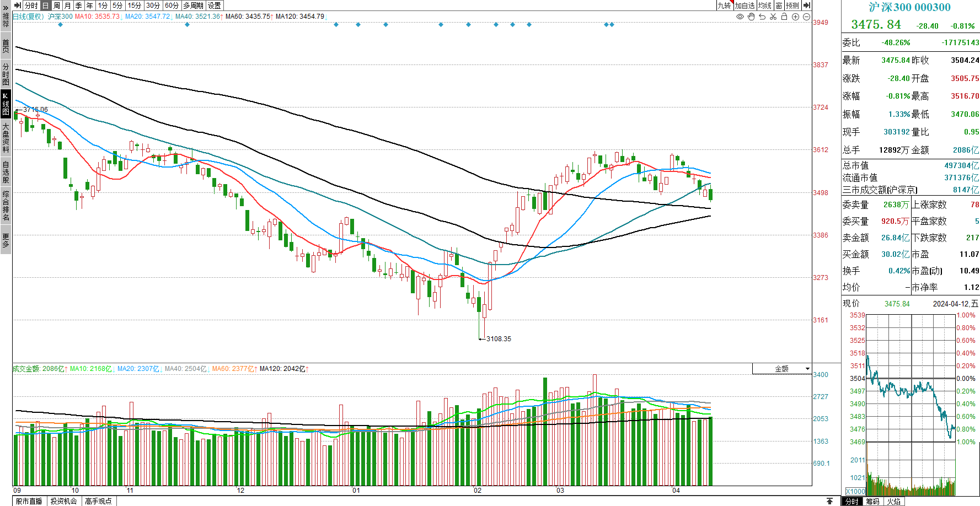Zoom out with the minus circle icon
This screenshot has width=980, height=506.
click(x=806, y=17)
